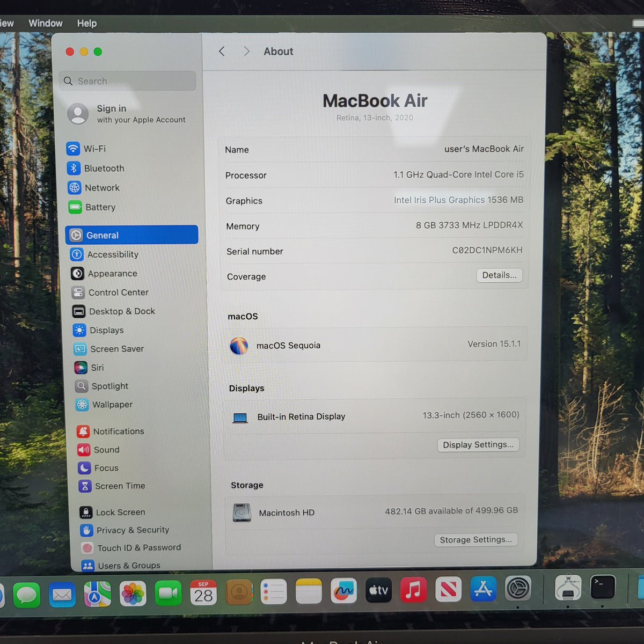This screenshot has height=644, width=644.
Task: Open Accessibility settings
Action: point(105,254)
